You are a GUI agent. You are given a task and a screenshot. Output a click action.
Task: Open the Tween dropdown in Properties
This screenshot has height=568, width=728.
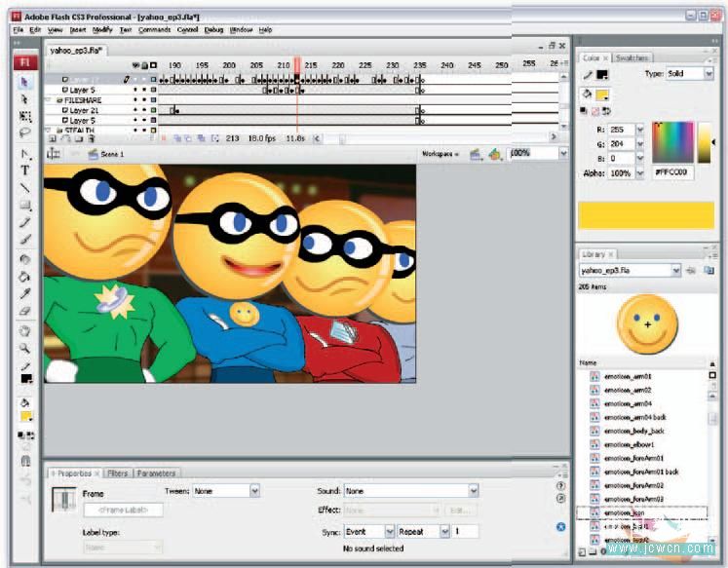pos(226,491)
